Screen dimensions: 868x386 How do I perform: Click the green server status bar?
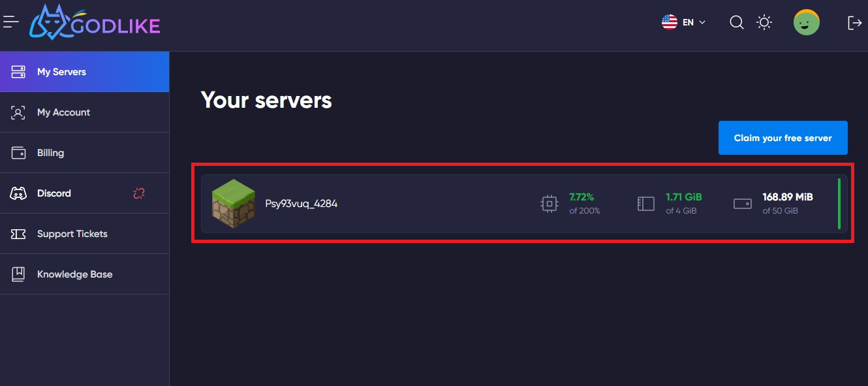coord(839,204)
